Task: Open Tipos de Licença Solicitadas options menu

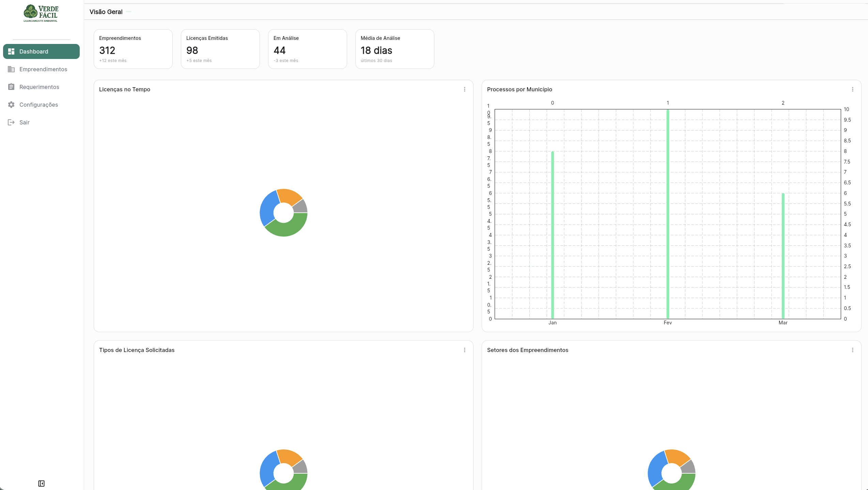Action: point(464,350)
